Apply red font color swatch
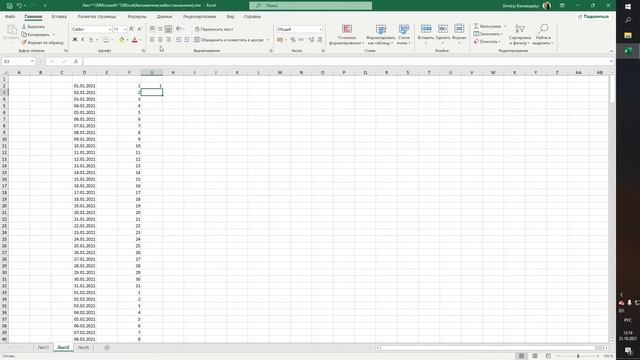The width and height of the screenshot is (640, 360). click(135, 40)
